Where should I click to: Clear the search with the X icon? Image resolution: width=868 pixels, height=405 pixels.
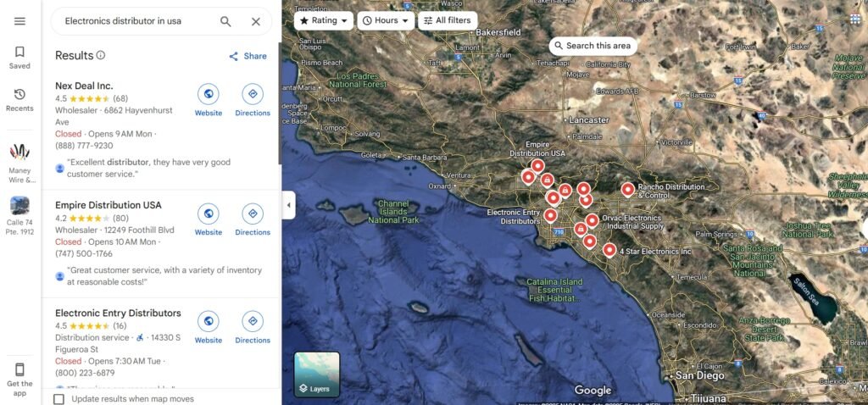click(x=256, y=21)
